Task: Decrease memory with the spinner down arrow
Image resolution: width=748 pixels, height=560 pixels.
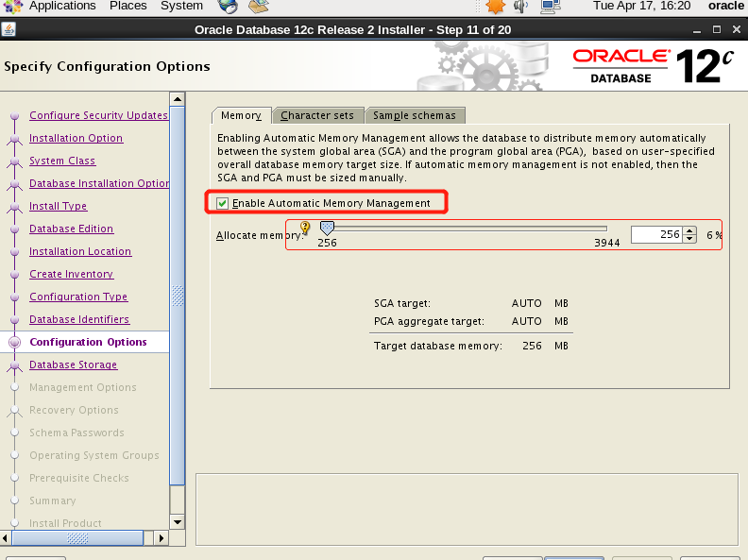Action: pyautogui.click(x=689, y=239)
